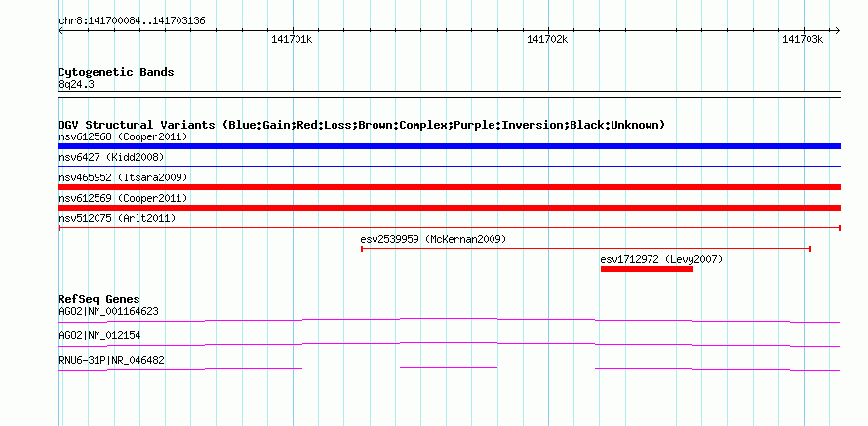Click the nsv612568 (Cooper2011) label

[x=123, y=136]
